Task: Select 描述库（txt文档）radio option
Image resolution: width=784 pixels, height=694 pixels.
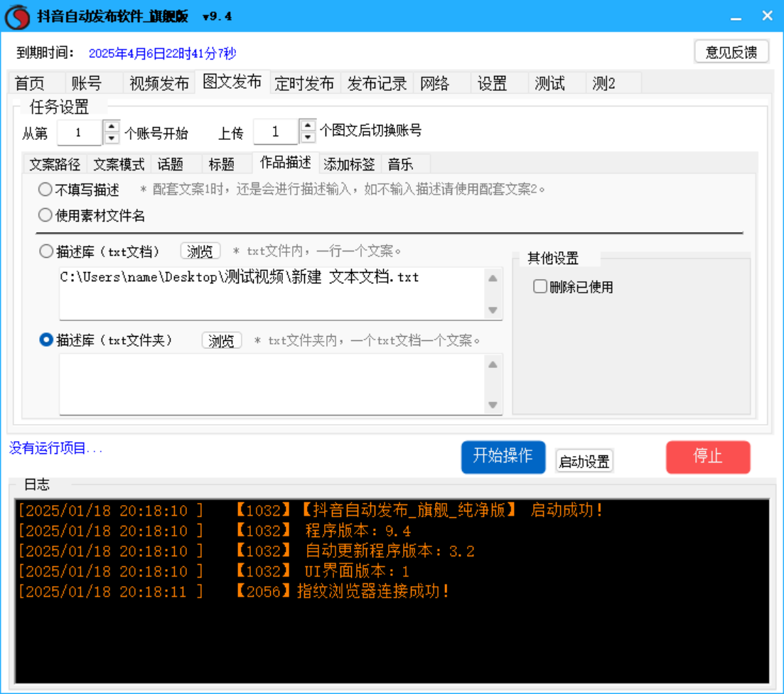Action: point(100,251)
